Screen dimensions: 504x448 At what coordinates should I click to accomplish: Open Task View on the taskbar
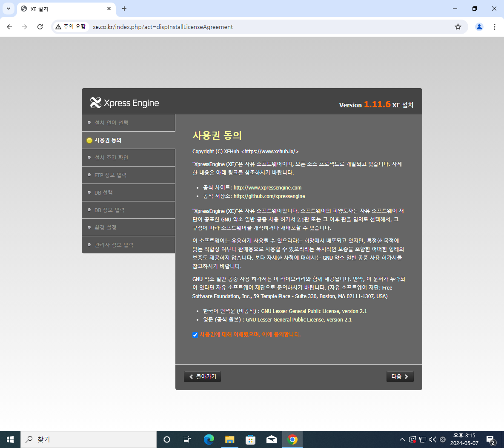[187, 439]
